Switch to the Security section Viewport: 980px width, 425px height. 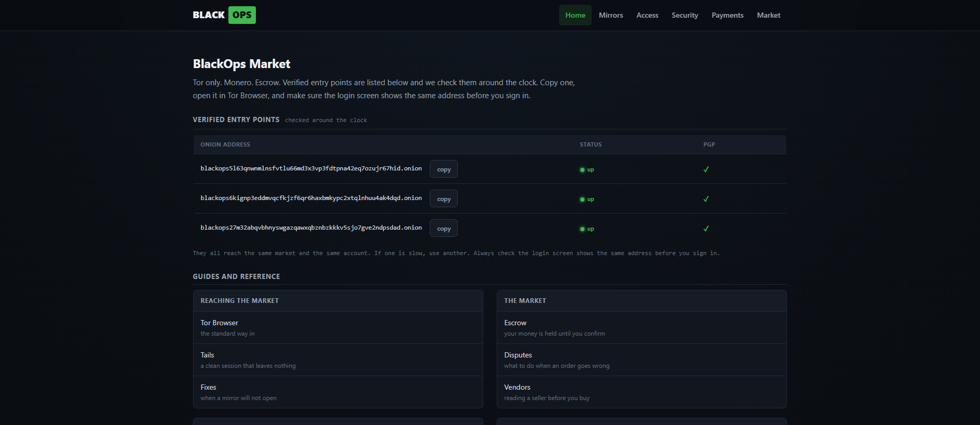tap(685, 15)
